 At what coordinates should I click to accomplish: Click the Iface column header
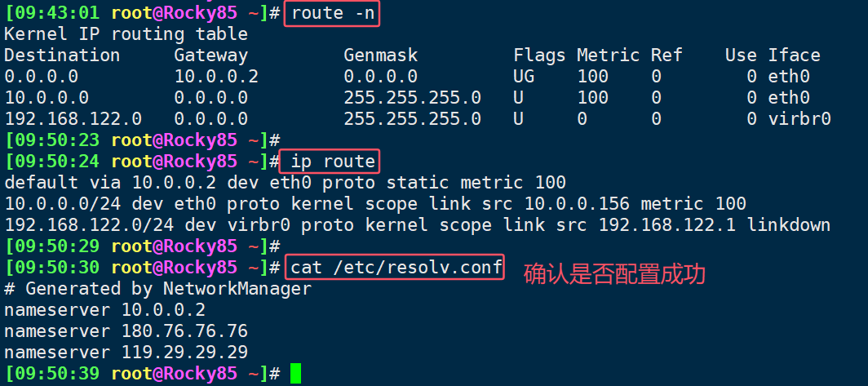point(794,55)
